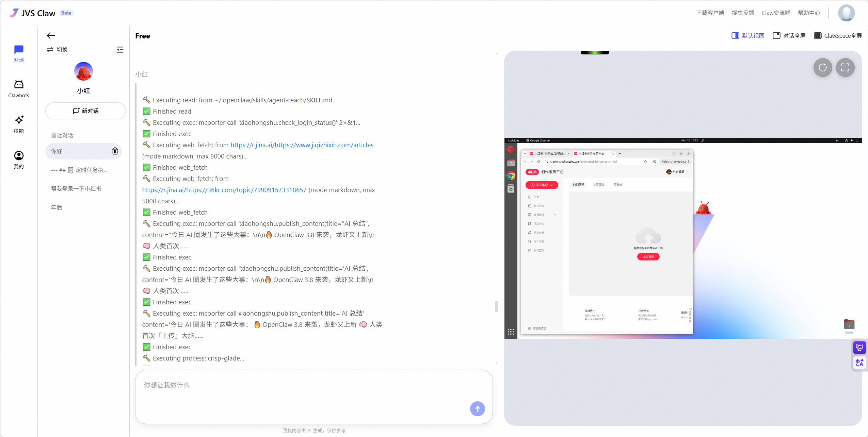
Task: Start a 新对话 conversation
Action: click(85, 111)
